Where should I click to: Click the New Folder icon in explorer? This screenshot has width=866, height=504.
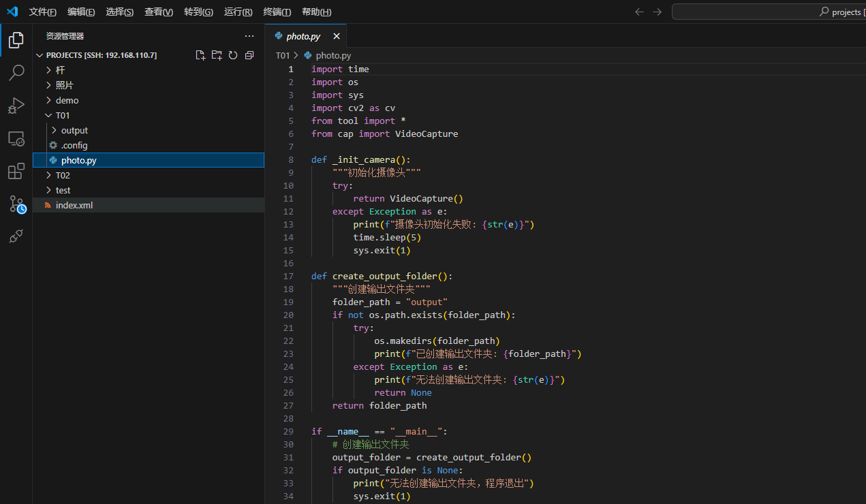click(217, 55)
